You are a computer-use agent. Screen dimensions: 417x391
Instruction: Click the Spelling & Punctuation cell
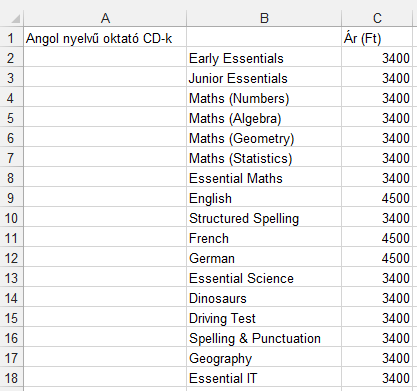(264, 338)
